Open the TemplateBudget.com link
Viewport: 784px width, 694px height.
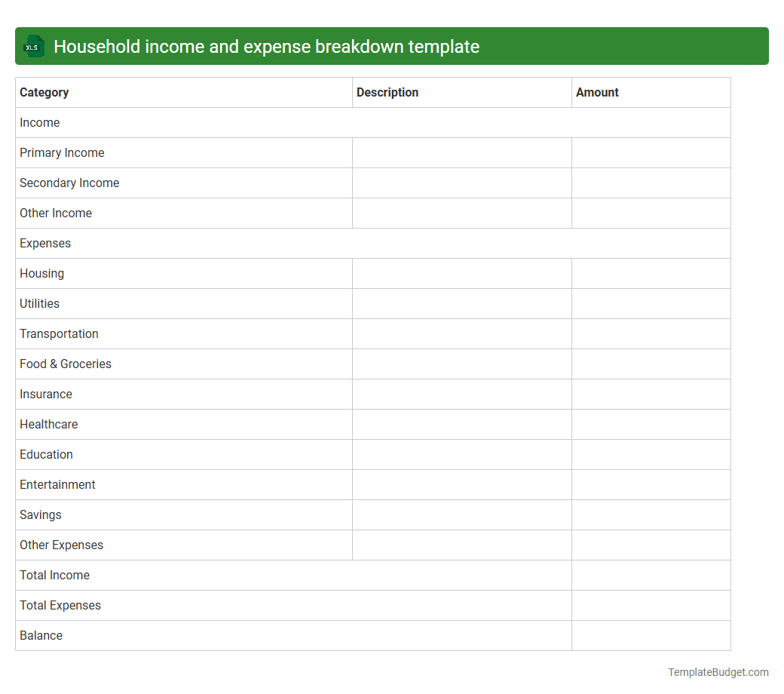tap(718, 671)
